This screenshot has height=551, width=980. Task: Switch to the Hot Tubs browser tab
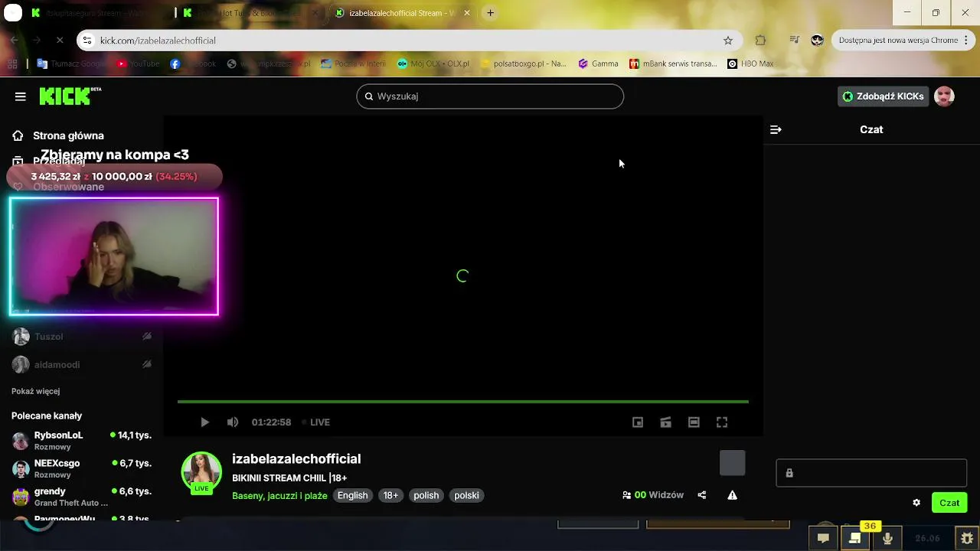tap(250, 13)
